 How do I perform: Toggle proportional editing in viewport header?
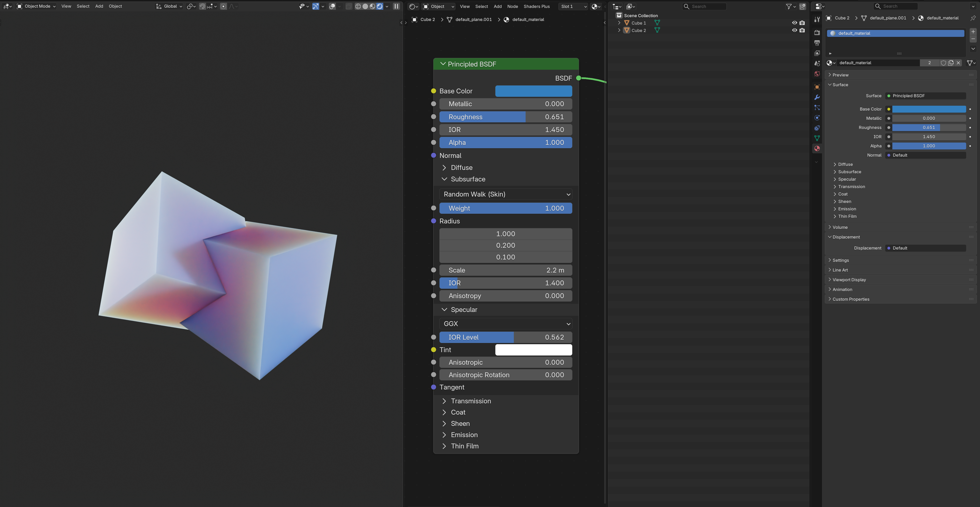(223, 6)
